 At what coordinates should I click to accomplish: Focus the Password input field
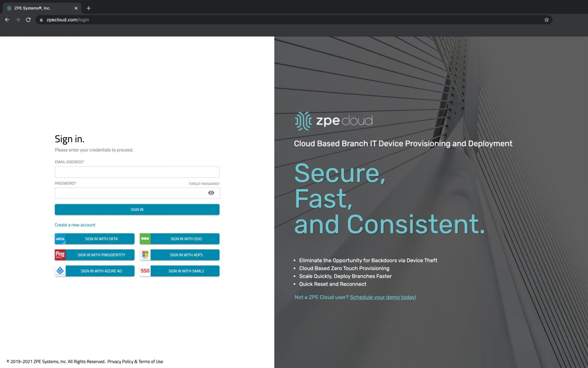tap(129, 193)
